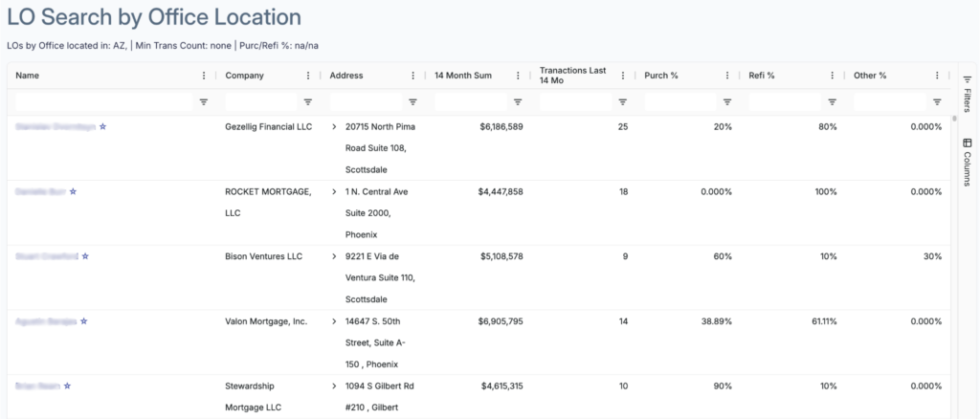Click the Address column filter icon
The height and width of the screenshot is (419, 980).
(412, 101)
